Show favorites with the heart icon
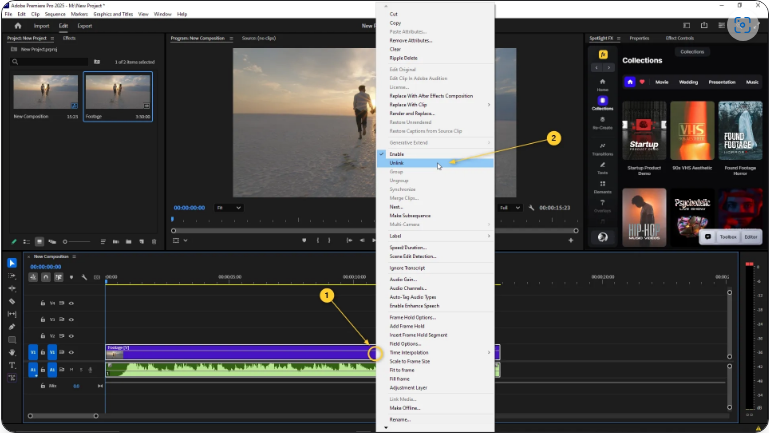769x433 pixels. click(642, 82)
